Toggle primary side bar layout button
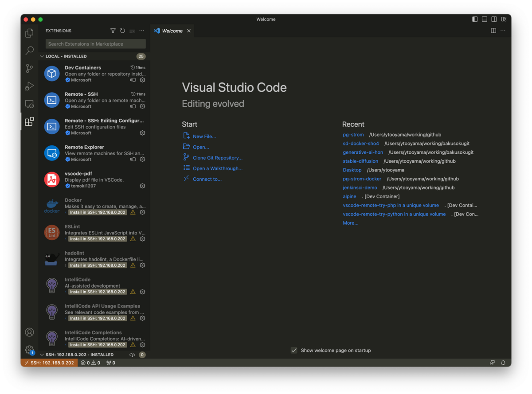The height and width of the screenshot is (394, 532). click(x=475, y=19)
